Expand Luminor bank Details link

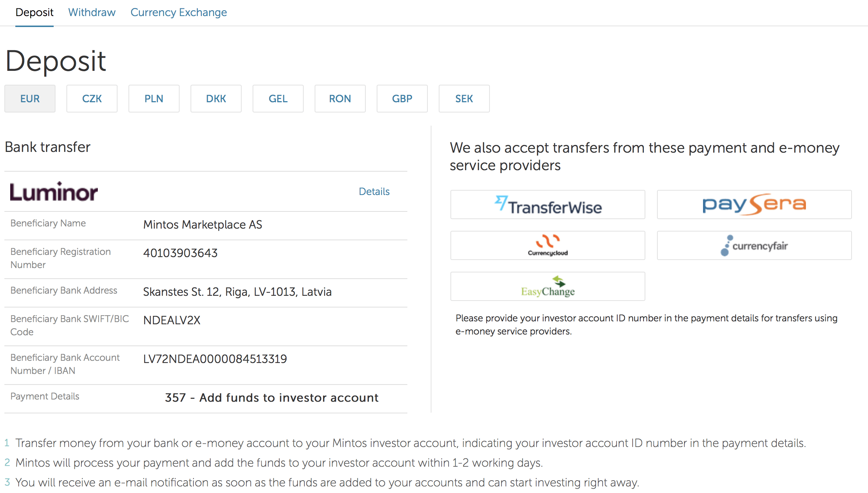pos(374,191)
